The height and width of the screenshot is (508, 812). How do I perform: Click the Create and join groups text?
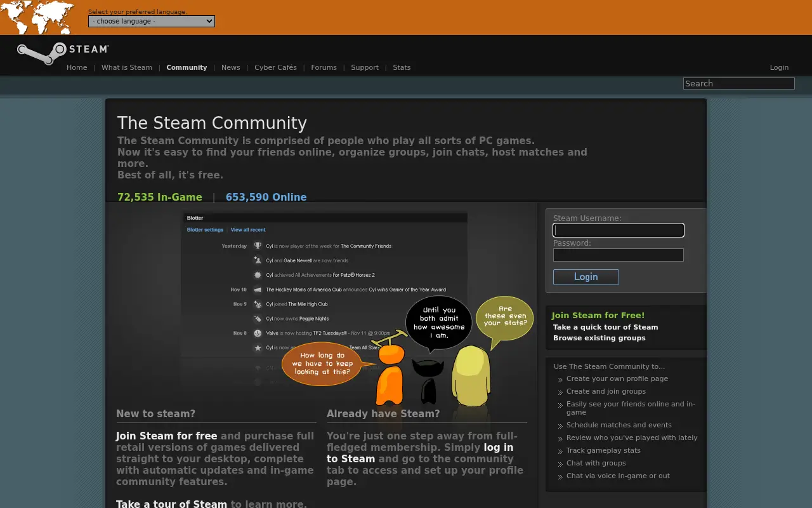coord(606,391)
